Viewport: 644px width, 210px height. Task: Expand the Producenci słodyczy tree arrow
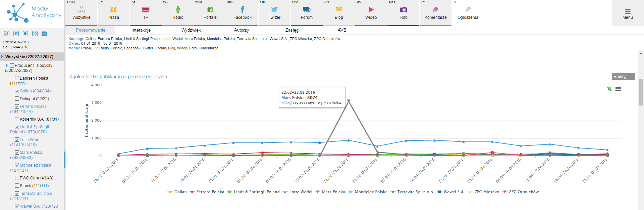(7, 65)
